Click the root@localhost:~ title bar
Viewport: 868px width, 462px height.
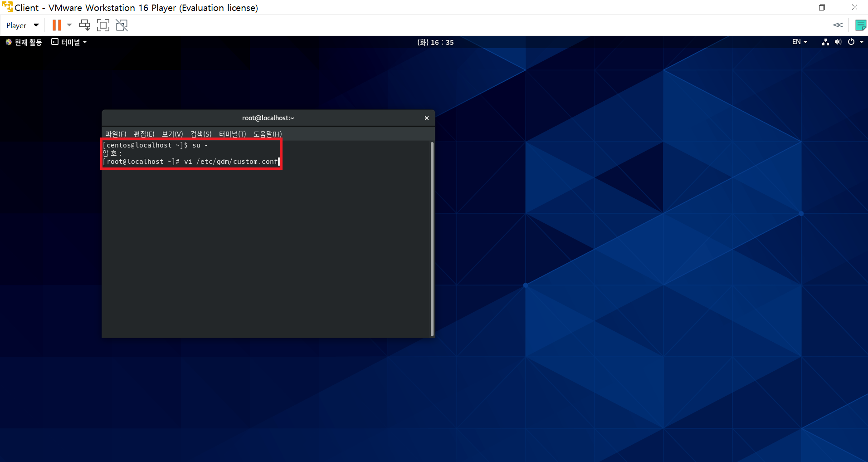pyautogui.click(x=268, y=118)
